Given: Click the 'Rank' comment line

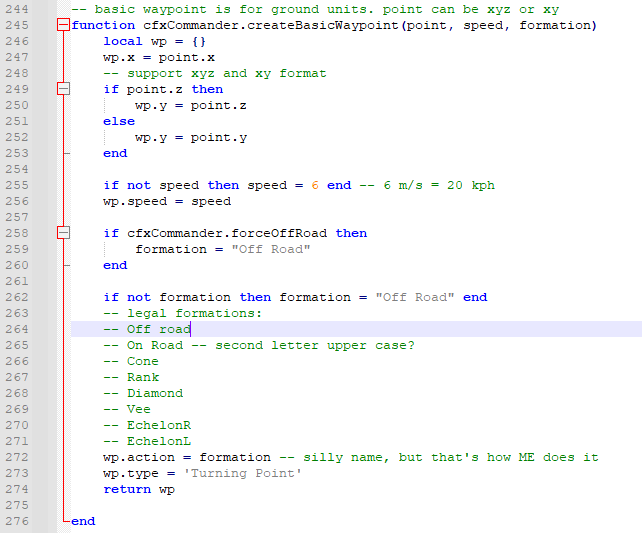Looking at the screenshot, I should point(131,377).
